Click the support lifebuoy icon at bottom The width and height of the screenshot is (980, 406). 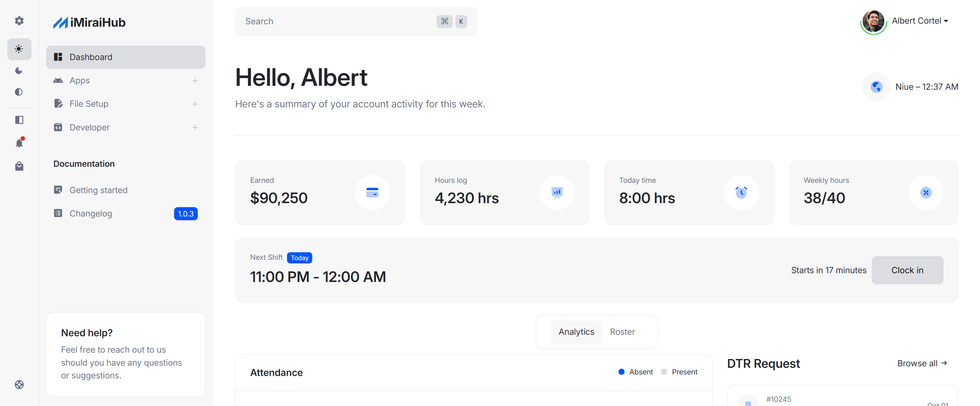19,384
